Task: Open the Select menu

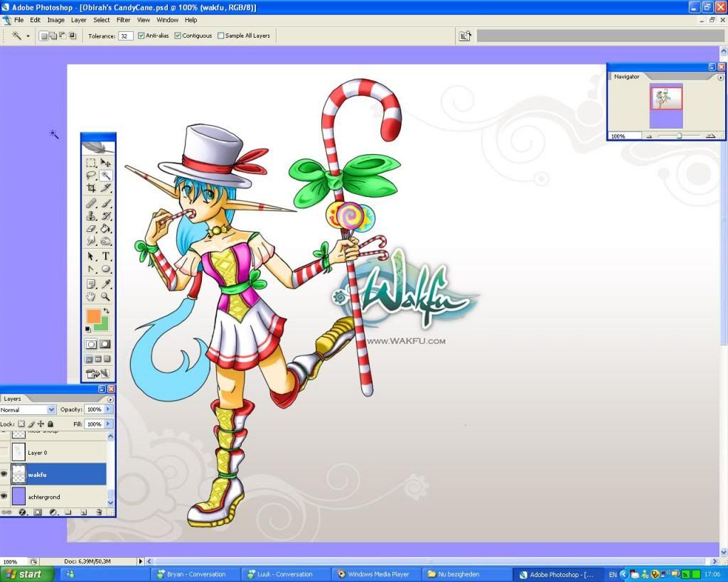Action: 101,20
